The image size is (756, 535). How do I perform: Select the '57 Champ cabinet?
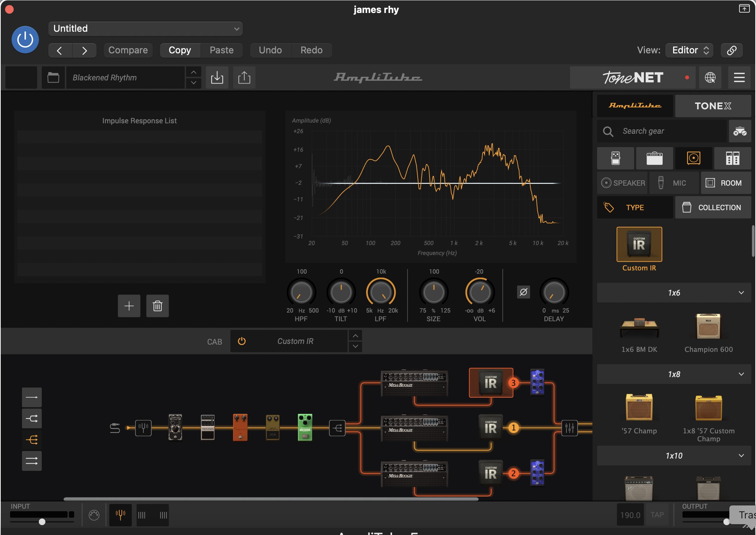(x=639, y=408)
